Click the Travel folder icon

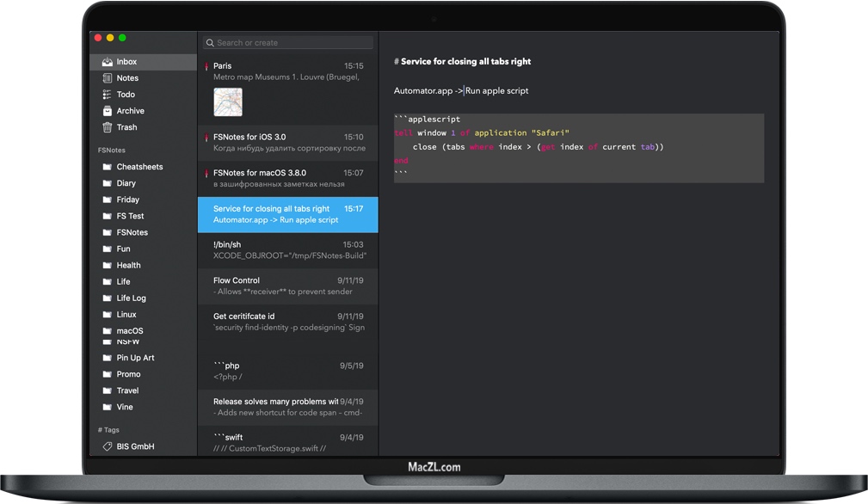(107, 390)
